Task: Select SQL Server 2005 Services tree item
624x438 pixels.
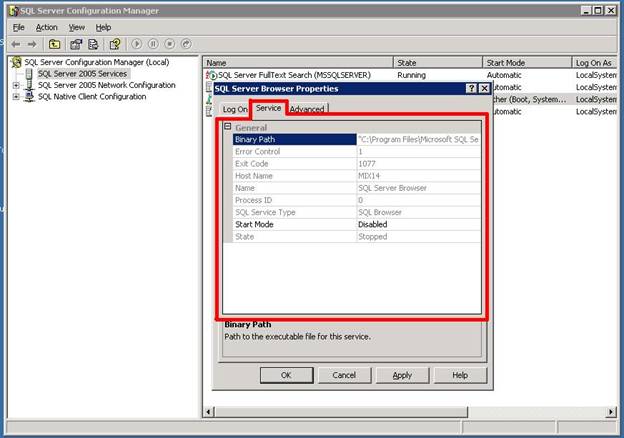Action: (82, 74)
